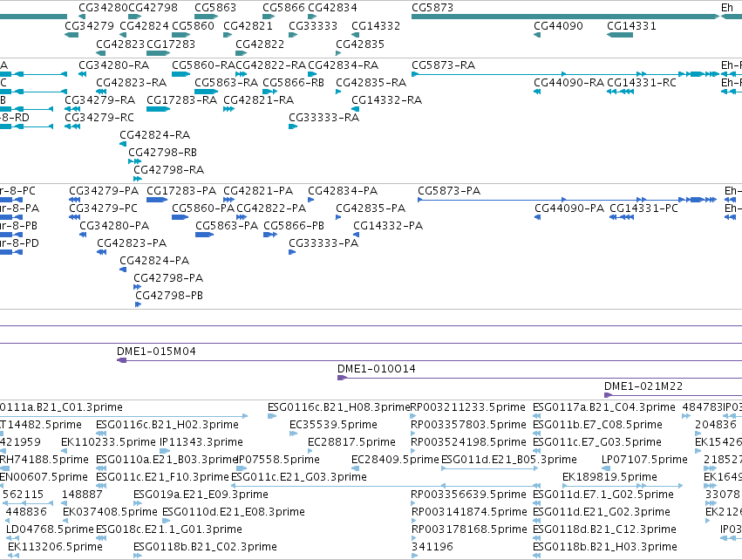Open the CG14332 gene label
The image size is (742, 560).
point(376,25)
